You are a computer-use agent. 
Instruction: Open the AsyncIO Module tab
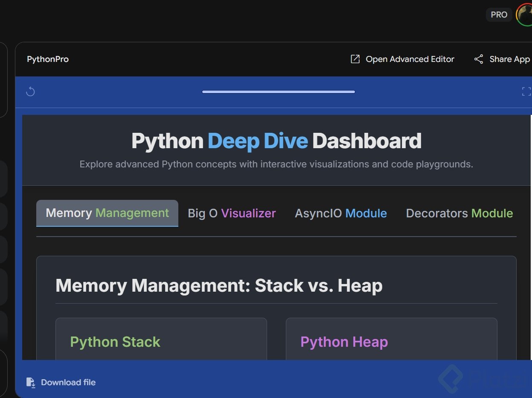(x=340, y=214)
